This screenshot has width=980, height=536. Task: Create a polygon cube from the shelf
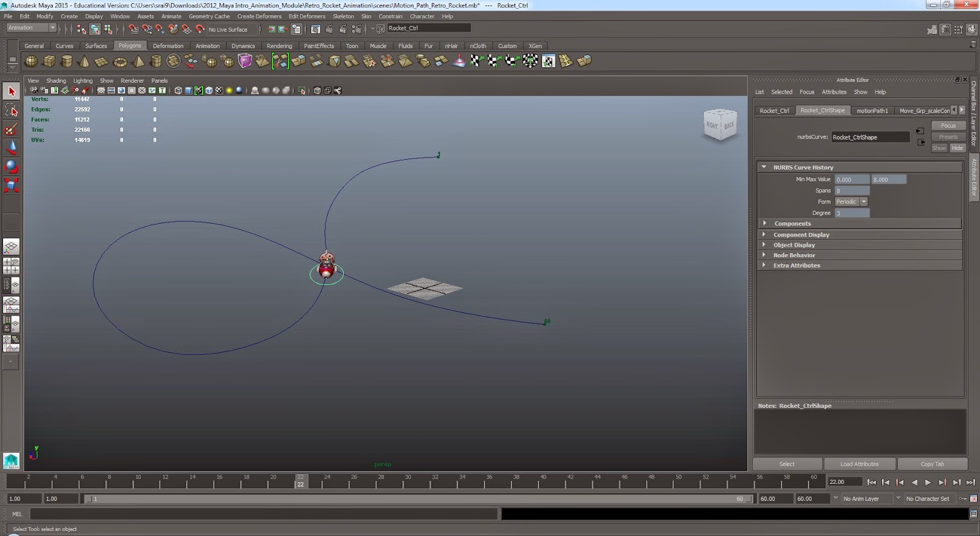coord(49,61)
